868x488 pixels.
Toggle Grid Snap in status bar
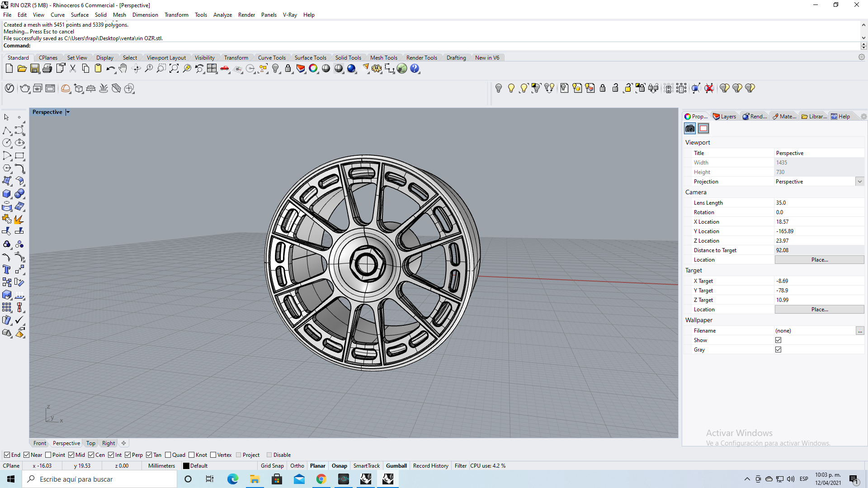coord(272,466)
